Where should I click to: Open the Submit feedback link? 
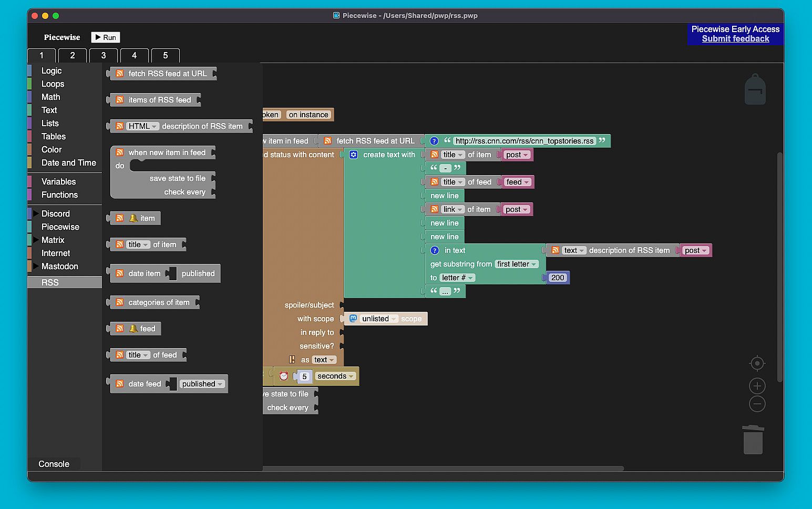tap(735, 39)
